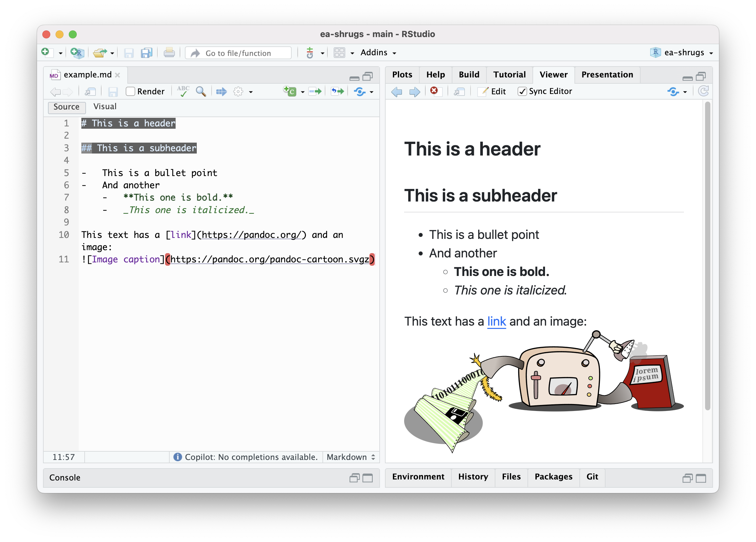The width and height of the screenshot is (756, 542).
Task: Switch editor to Visual mode
Action: click(x=105, y=107)
